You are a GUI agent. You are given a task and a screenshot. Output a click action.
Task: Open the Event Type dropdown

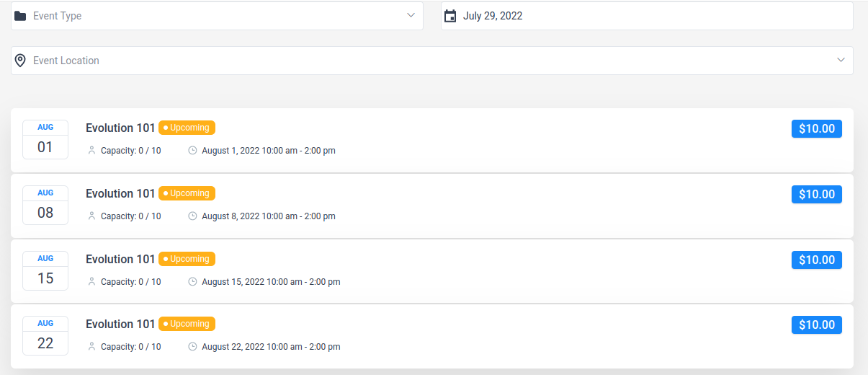point(217,16)
